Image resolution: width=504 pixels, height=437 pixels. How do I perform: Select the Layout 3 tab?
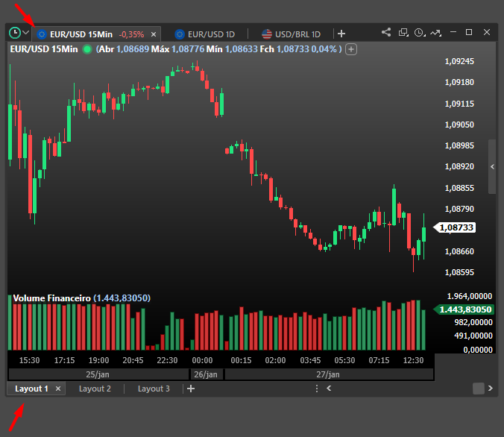pos(154,389)
